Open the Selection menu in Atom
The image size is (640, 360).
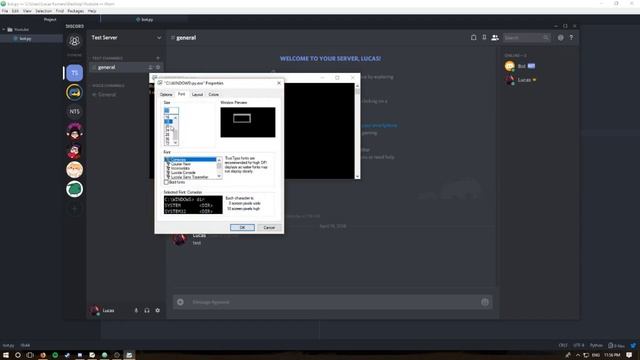tap(43, 11)
